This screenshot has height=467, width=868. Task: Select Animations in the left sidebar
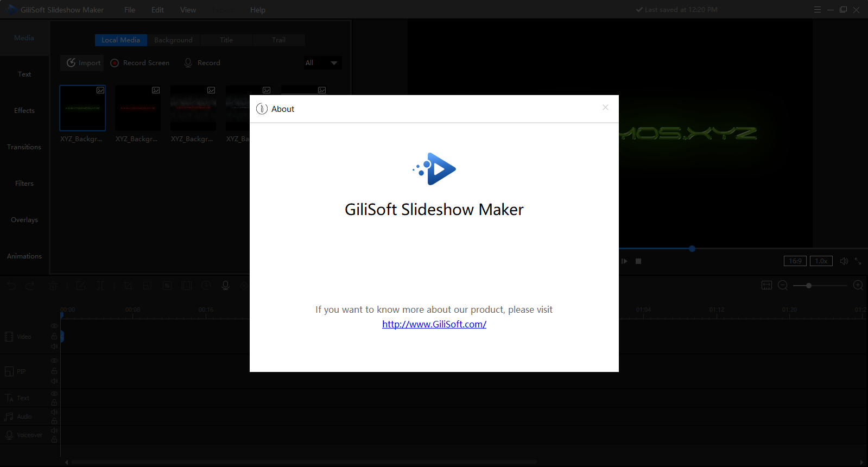pyautogui.click(x=24, y=256)
